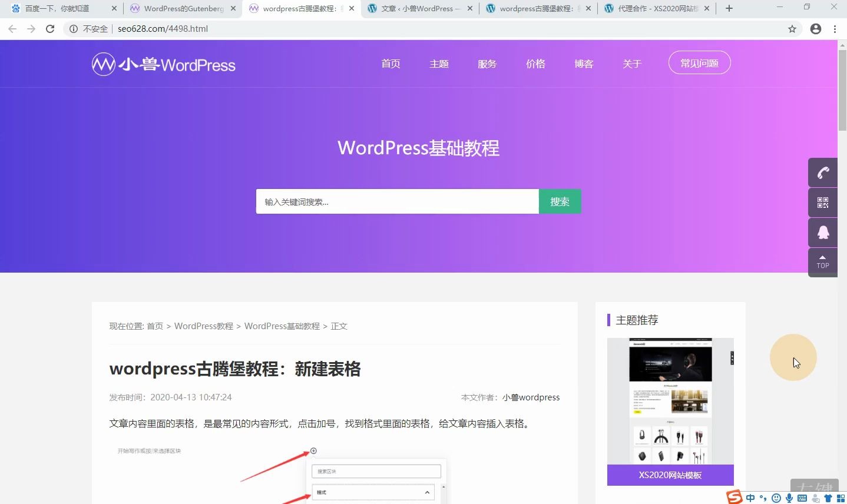Switch to the 代理合作 - XS2020网站 tab
Screen dimensions: 847x504
(x=658, y=8)
